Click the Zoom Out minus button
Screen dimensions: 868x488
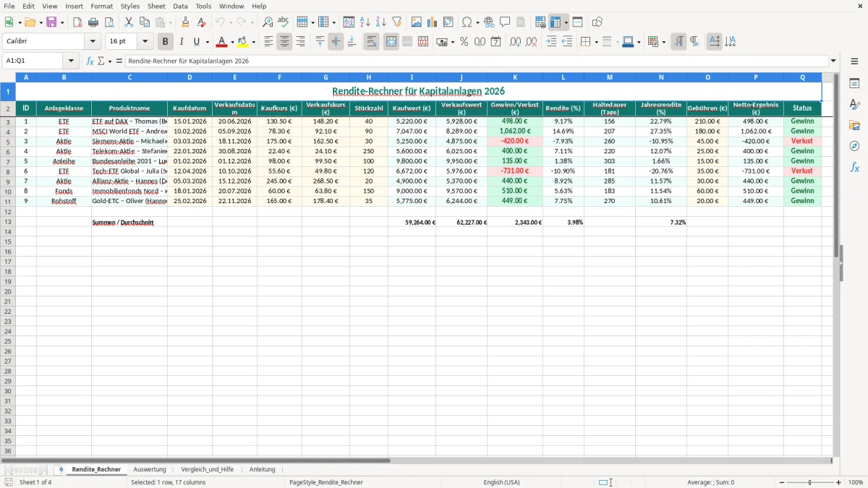tap(782, 482)
